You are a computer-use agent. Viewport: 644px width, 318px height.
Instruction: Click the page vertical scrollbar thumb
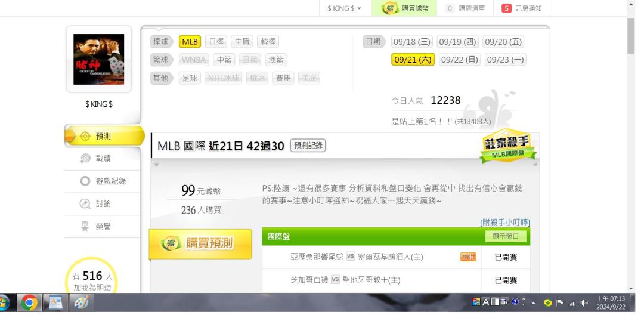coord(631,36)
